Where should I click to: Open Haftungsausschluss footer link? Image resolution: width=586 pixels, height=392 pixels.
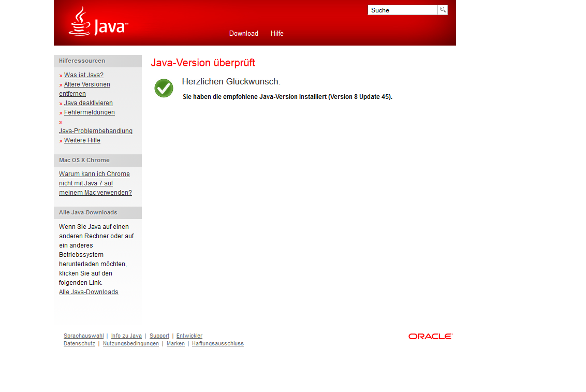pyautogui.click(x=218, y=344)
